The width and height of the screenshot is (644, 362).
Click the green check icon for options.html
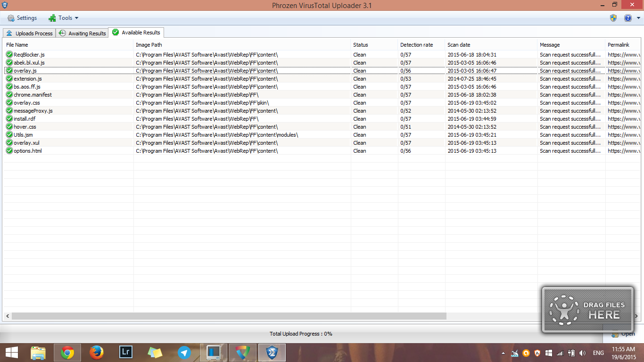(x=9, y=151)
